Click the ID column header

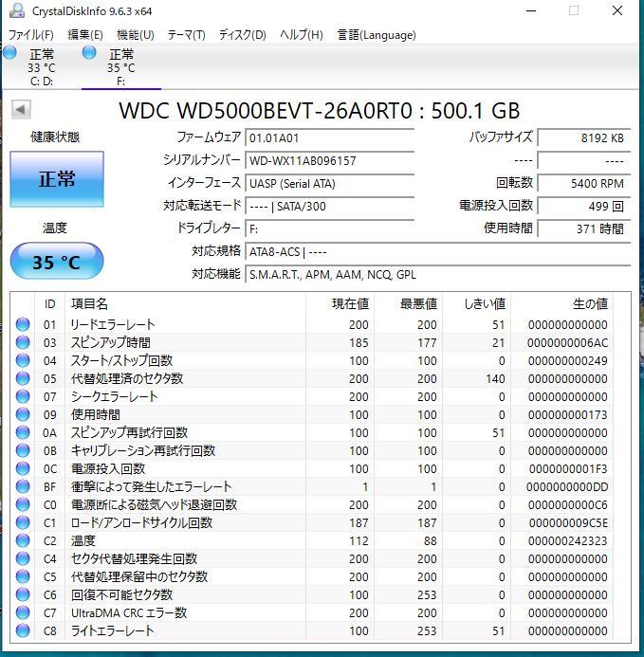point(49,303)
